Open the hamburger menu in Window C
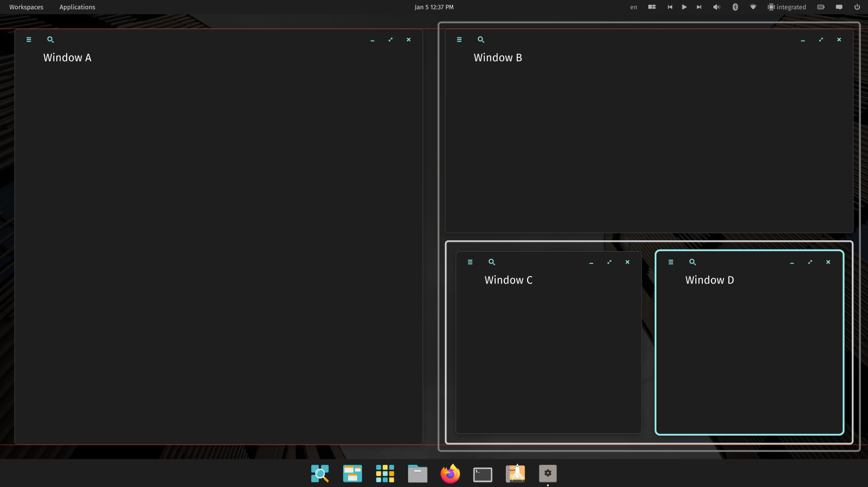 [x=470, y=262]
